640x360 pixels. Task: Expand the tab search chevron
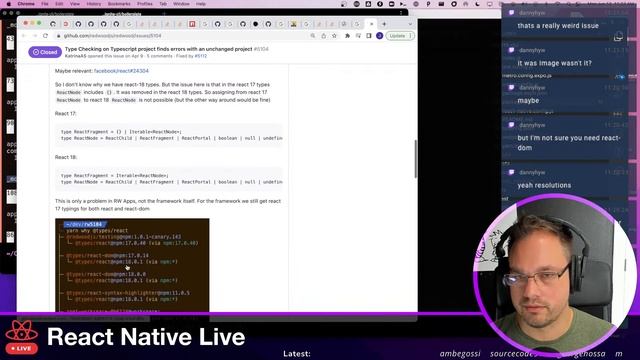410,24
